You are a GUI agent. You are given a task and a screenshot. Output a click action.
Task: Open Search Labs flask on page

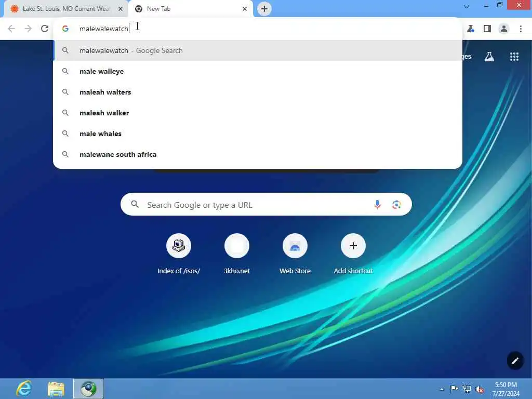pos(489,57)
